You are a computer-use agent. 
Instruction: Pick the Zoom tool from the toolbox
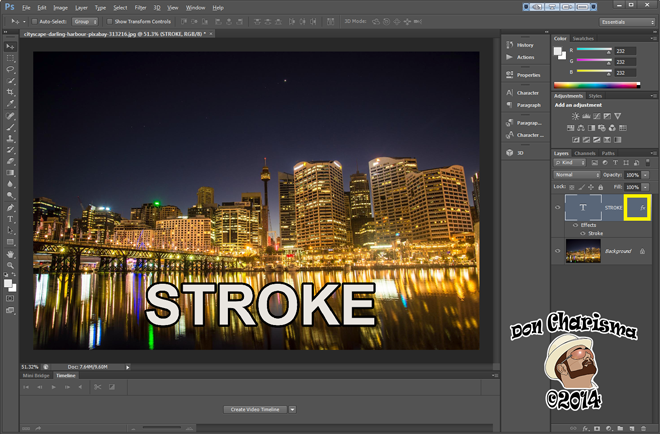tap(10, 264)
